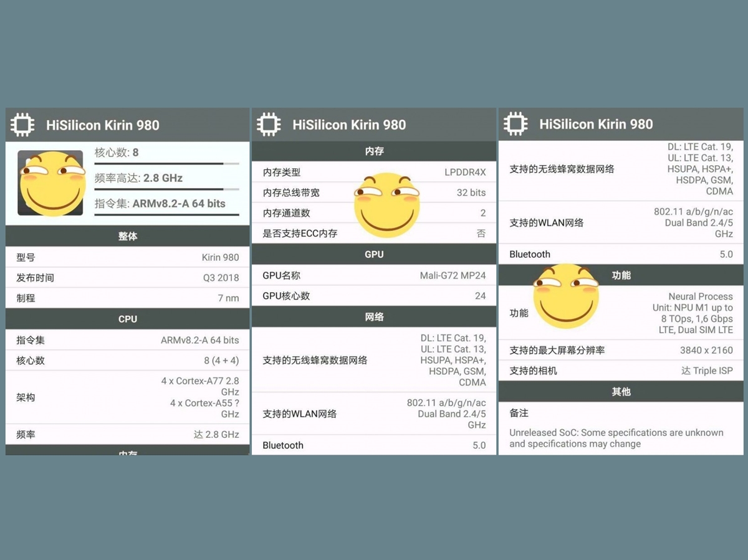This screenshot has height=560, width=748.
Task: Click the Bluetooth label in the middle screenshot
Action: (x=283, y=445)
